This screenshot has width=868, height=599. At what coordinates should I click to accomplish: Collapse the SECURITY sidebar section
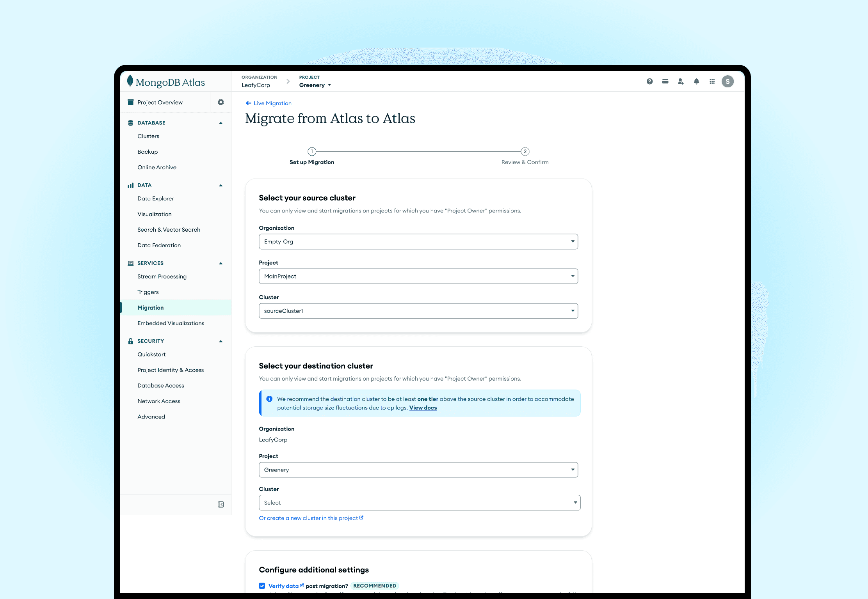pos(221,341)
